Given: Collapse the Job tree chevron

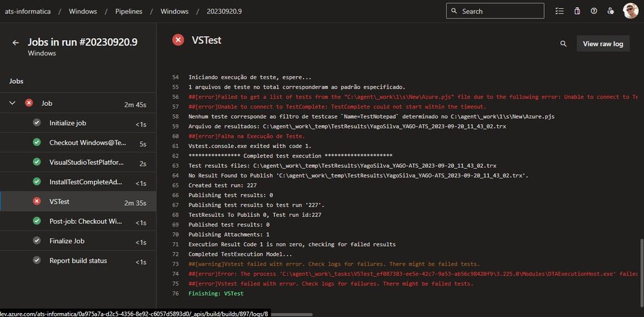Looking at the screenshot, I should click(x=12, y=103).
